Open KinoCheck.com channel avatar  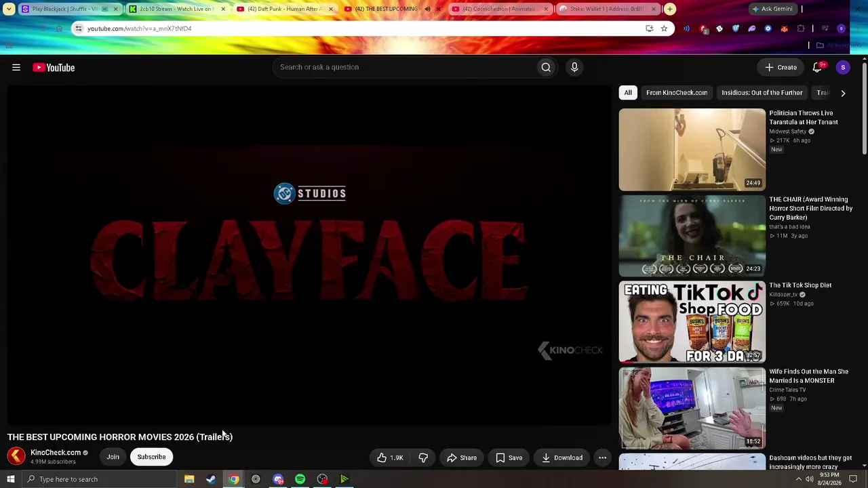[x=16, y=457]
